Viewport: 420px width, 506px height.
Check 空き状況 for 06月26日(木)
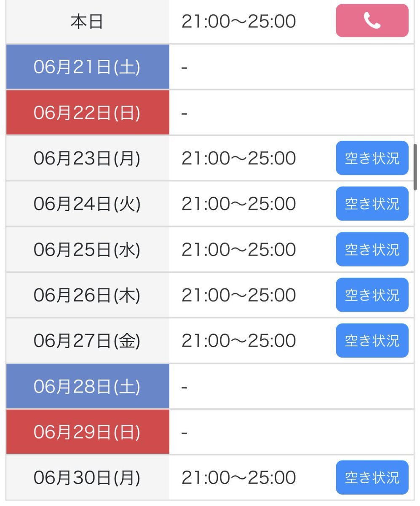pyautogui.click(x=372, y=295)
